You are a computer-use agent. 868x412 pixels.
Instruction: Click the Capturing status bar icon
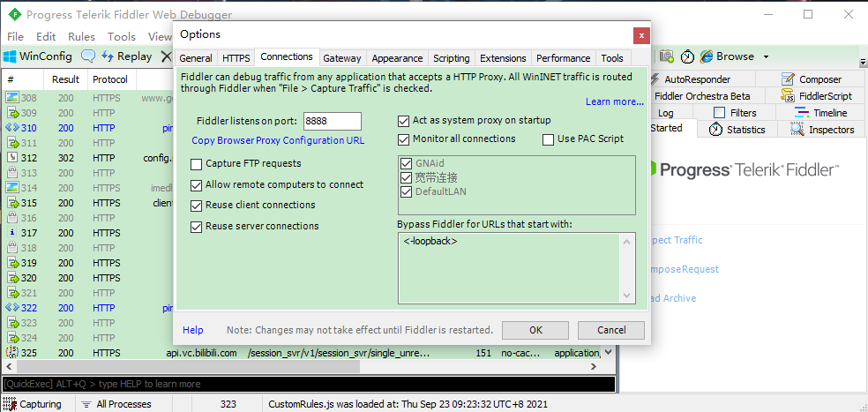(10, 404)
